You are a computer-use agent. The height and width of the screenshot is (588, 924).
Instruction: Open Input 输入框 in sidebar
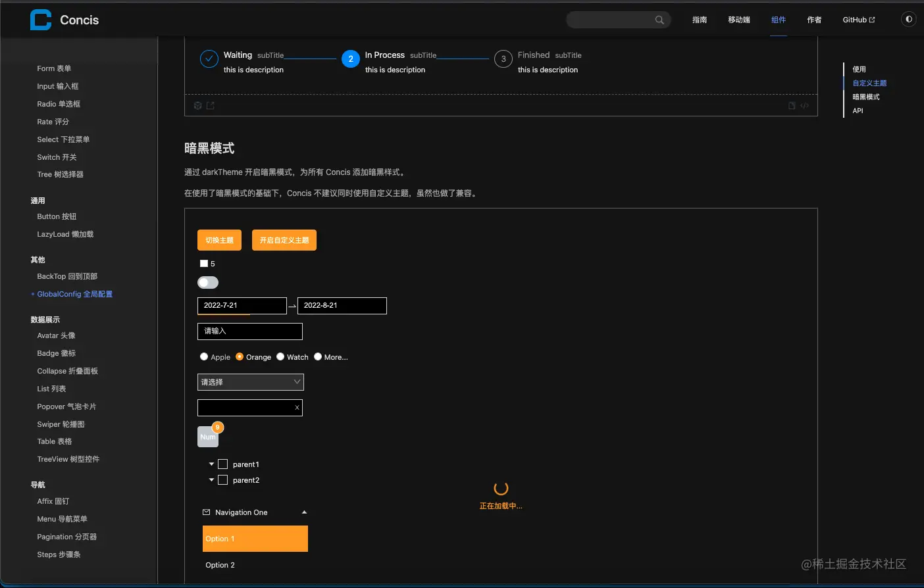tap(58, 86)
